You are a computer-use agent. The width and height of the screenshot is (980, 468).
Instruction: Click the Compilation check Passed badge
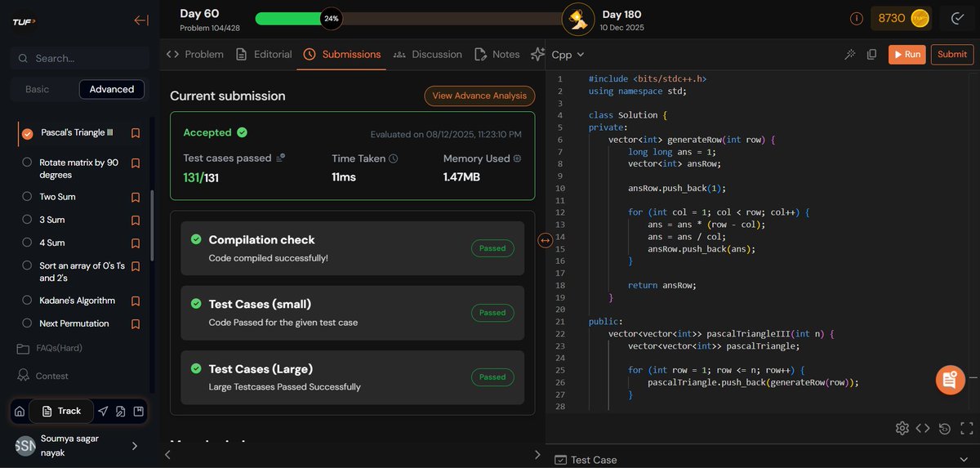coord(492,248)
